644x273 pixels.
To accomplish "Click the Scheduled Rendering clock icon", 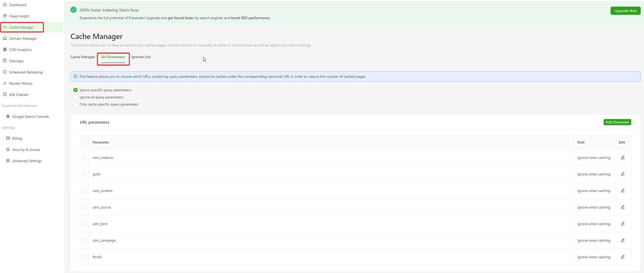I will click(x=5, y=72).
